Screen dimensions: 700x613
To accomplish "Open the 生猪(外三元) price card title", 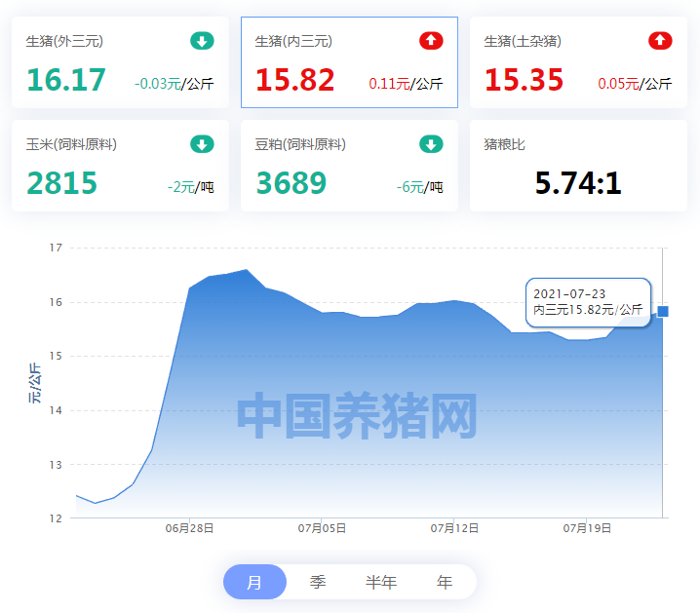I will point(64,41).
